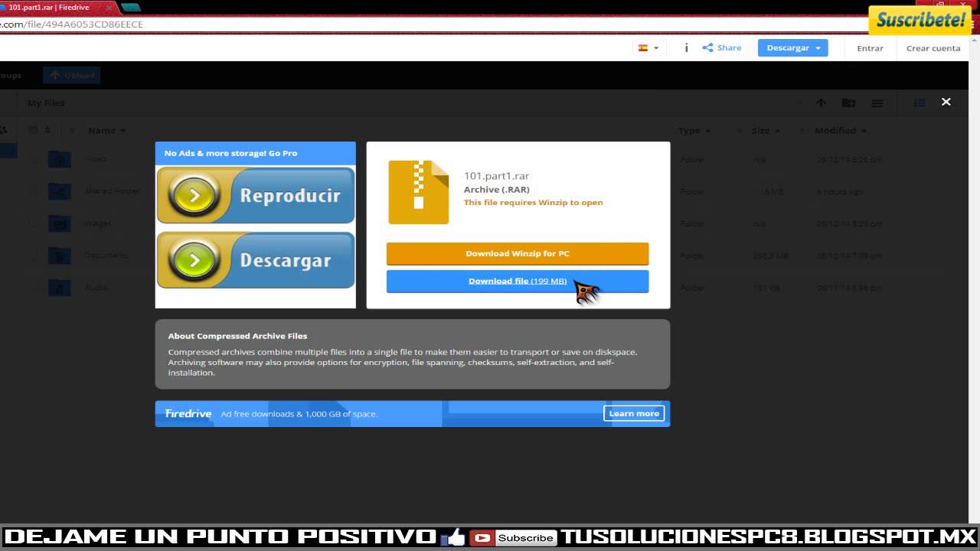980x551 pixels.
Task: Sort by Type column header
Action: click(x=694, y=130)
